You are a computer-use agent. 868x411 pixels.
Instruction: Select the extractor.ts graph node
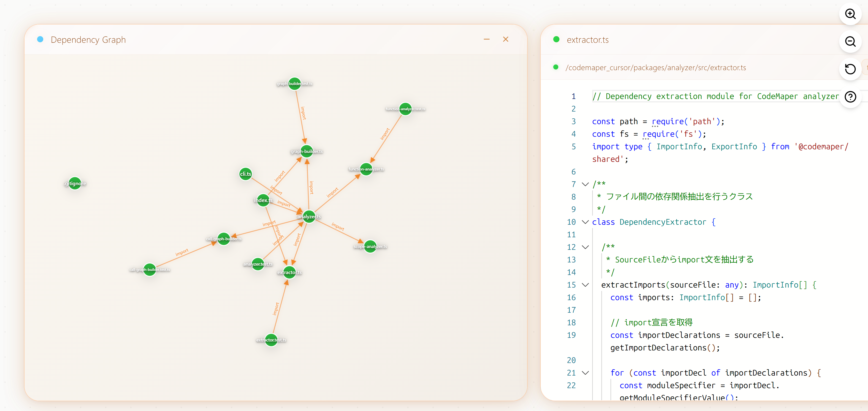(289, 272)
